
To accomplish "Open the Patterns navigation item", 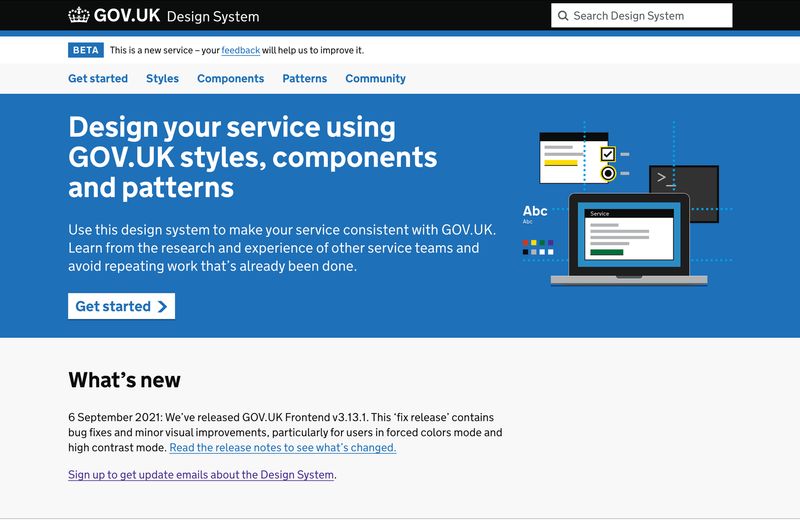I will 305,79.
